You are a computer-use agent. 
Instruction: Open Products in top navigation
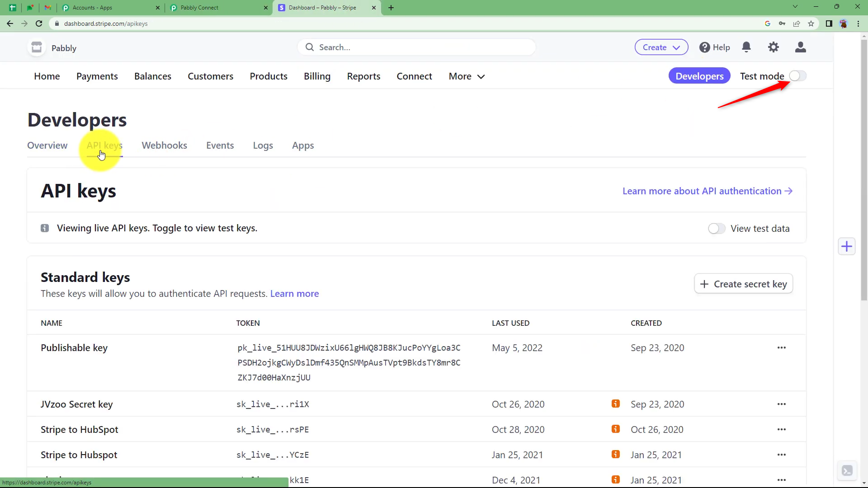click(x=269, y=76)
